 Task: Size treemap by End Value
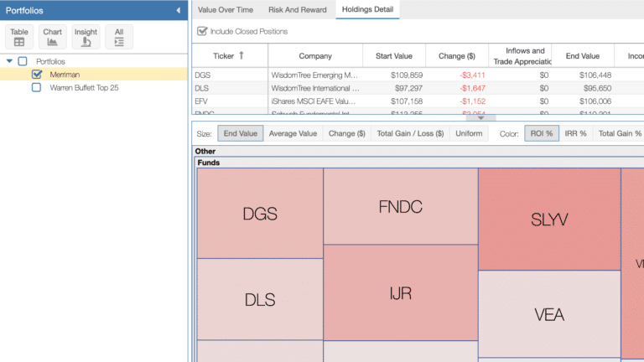point(241,133)
